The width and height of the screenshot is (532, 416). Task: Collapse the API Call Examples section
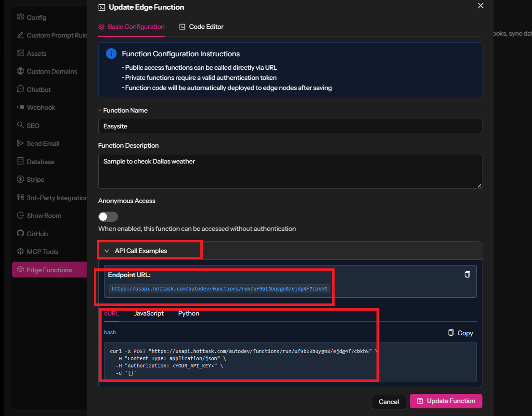(107, 251)
